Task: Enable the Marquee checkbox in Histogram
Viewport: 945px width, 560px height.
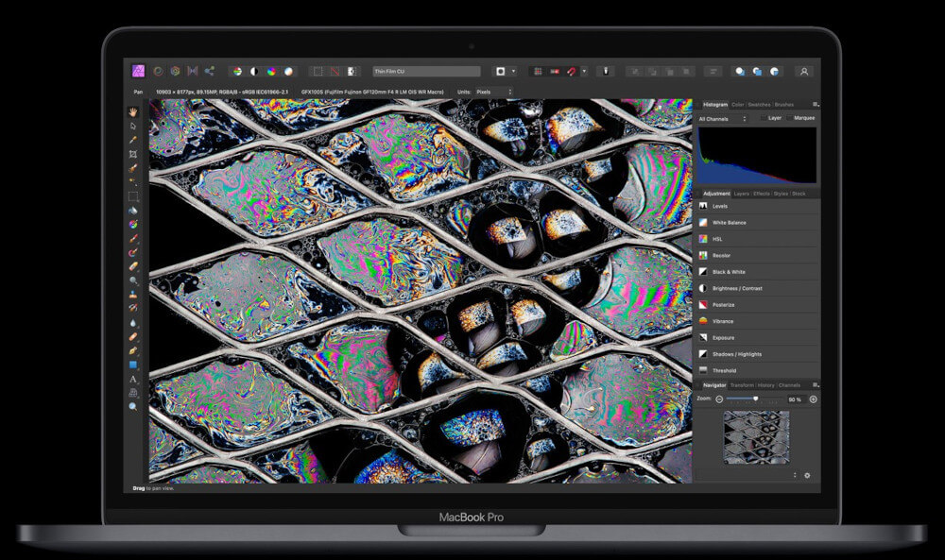Action: click(789, 118)
